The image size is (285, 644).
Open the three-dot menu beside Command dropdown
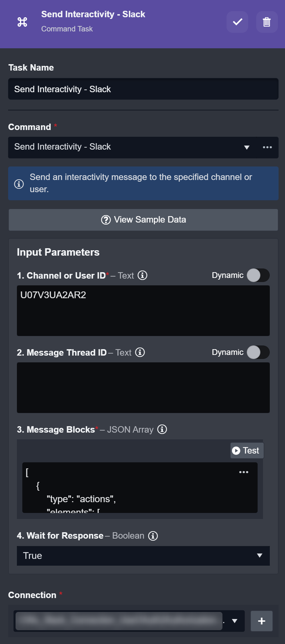pyautogui.click(x=267, y=147)
